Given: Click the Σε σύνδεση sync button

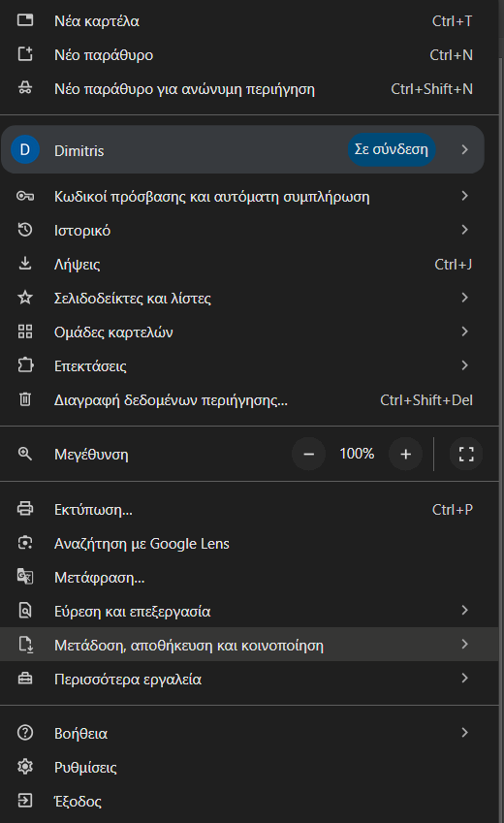Looking at the screenshot, I should click(392, 149).
